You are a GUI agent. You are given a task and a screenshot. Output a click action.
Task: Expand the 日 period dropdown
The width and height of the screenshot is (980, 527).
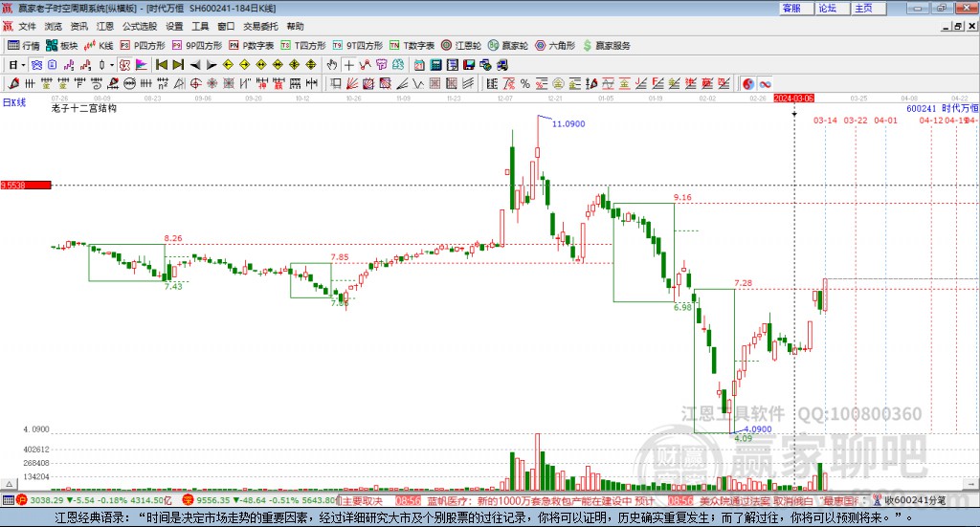coord(23,65)
